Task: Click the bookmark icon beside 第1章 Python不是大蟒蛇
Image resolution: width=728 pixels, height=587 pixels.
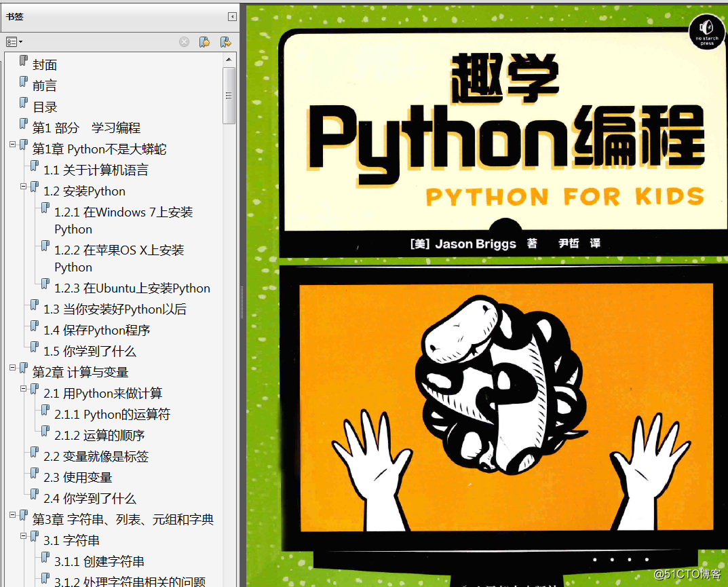Action: [x=24, y=145]
